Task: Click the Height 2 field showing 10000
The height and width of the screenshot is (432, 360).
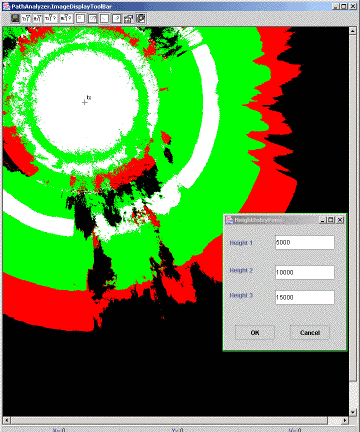Action: [305, 272]
